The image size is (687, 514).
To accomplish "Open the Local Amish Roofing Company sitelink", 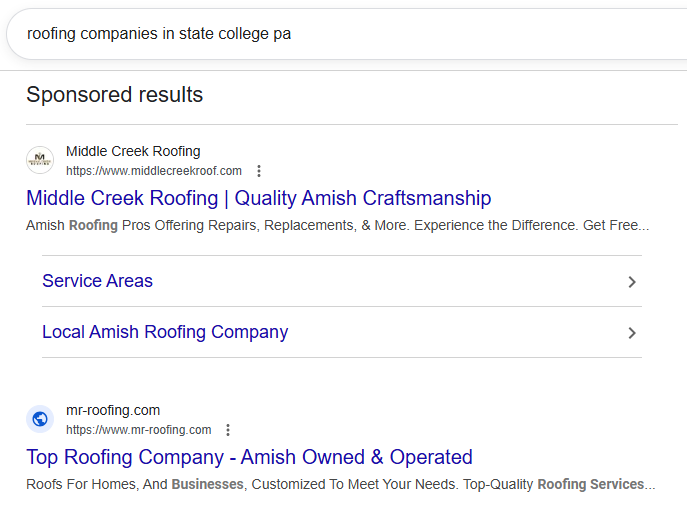I will pos(165,332).
